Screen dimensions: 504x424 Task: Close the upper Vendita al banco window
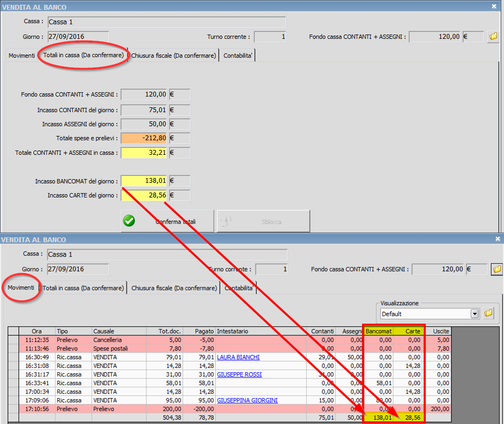(494, 6)
